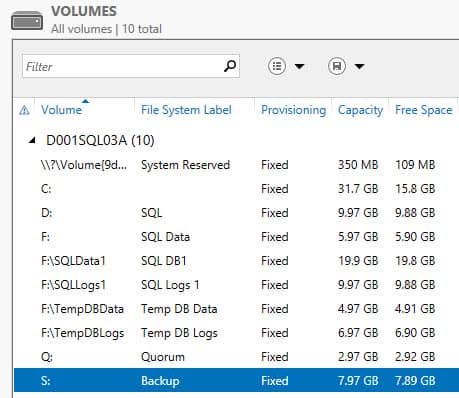Screen dimensions: 459x398
Task: Click the 19.9 GB capacity value
Action: click(358, 261)
